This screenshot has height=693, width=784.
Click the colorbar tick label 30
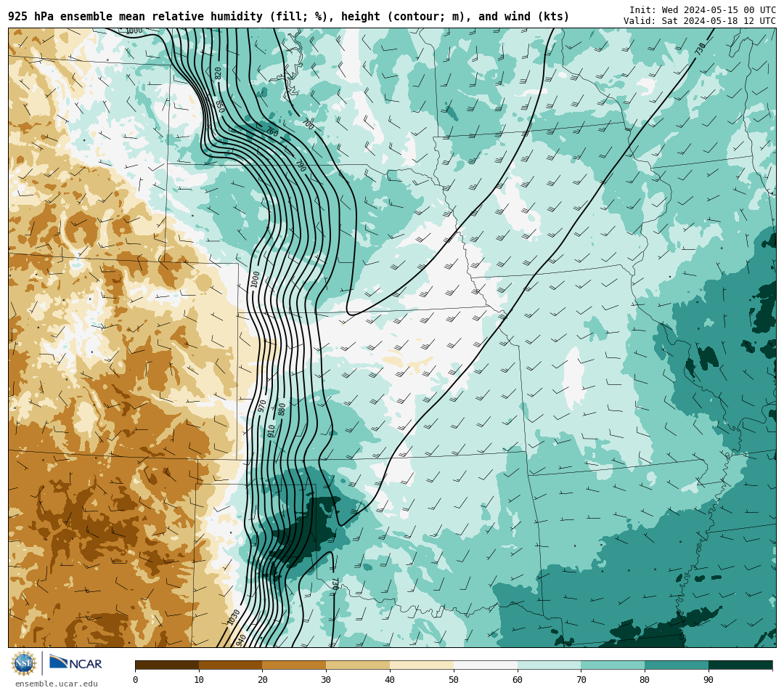[326, 679]
